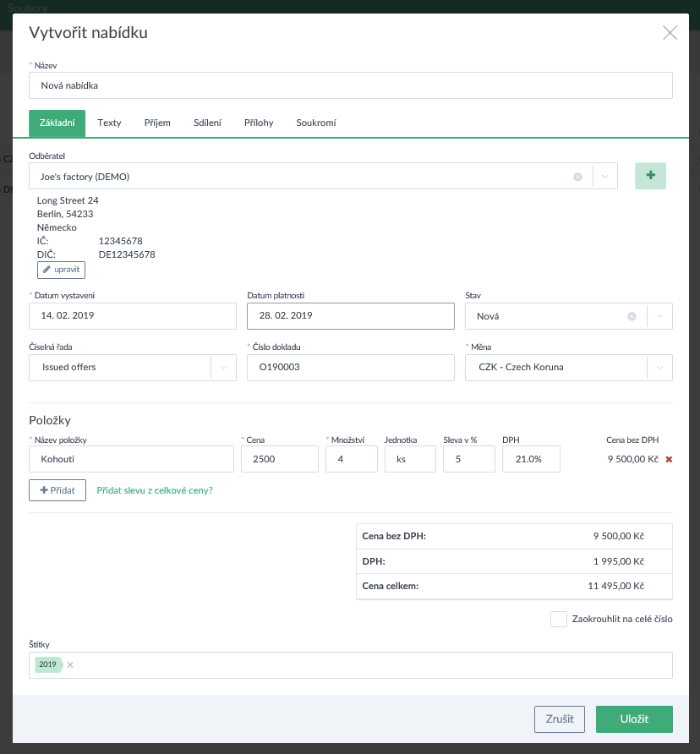Click Přidat slevu z celkové ceny link
The height and width of the screenshot is (754, 700).
click(x=155, y=490)
